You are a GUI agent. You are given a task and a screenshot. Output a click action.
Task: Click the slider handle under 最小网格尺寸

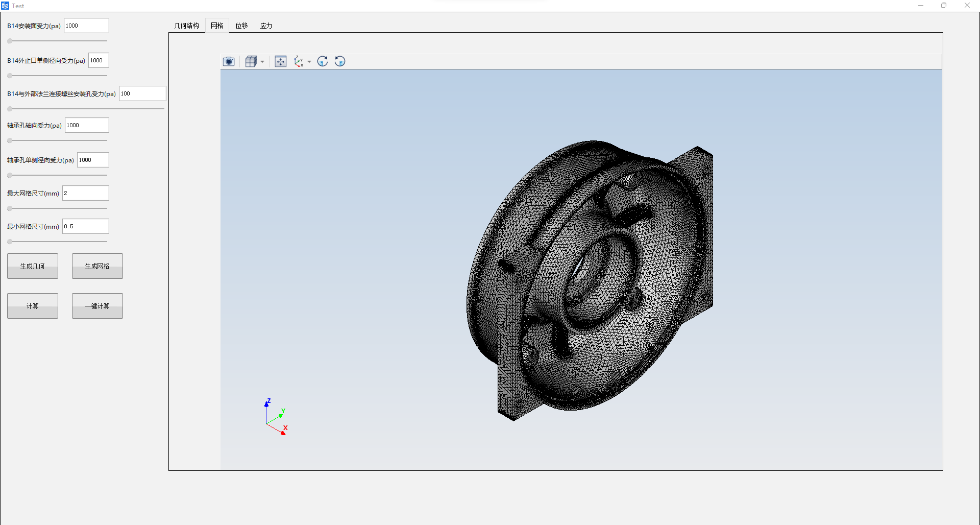coord(10,242)
